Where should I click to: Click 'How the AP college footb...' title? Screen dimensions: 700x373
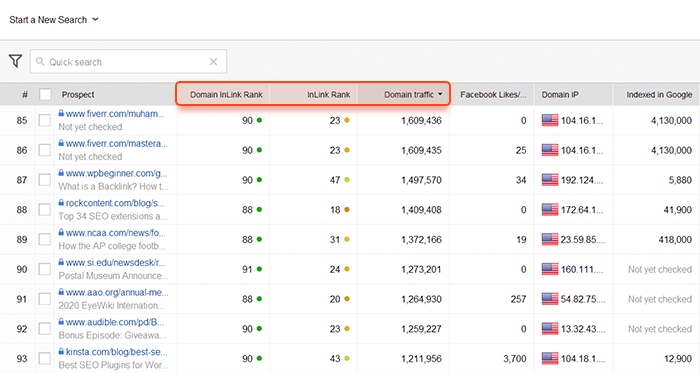point(112,246)
